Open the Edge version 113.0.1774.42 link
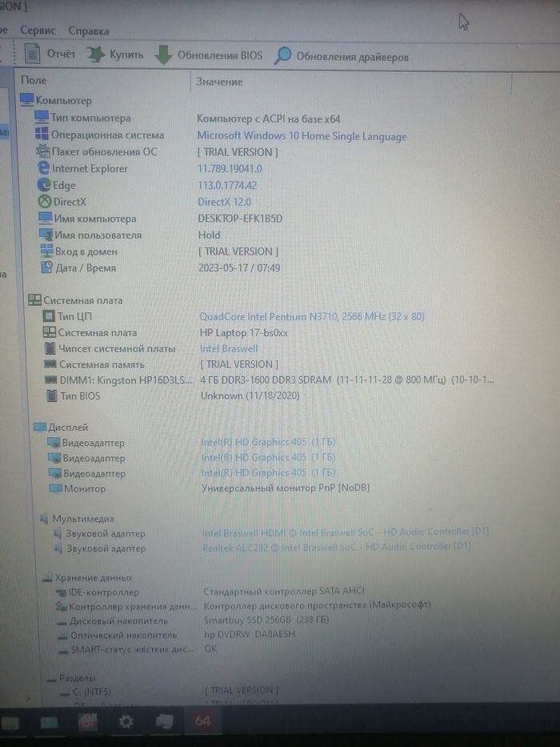This screenshot has height=747, width=560. point(227,185)
